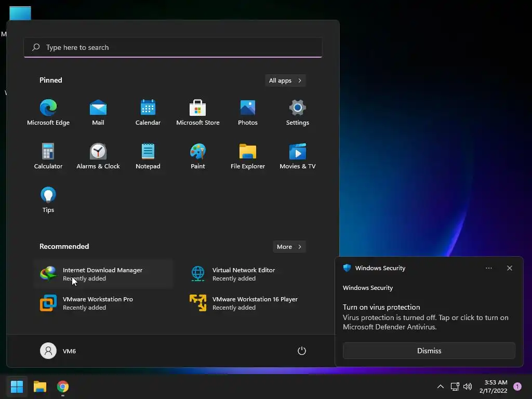
Task: Launch the Photos app
Action: [x=248, y=113]
